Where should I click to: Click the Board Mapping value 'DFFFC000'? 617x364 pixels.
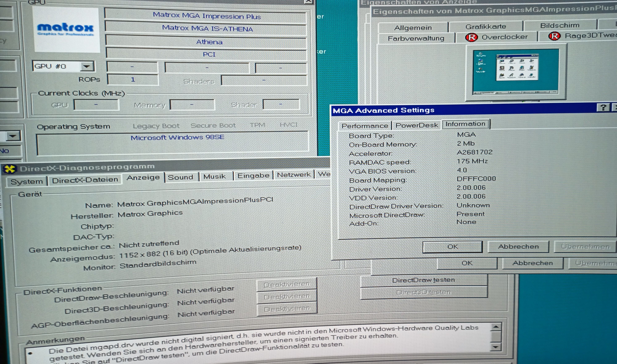tap(476, 179)
